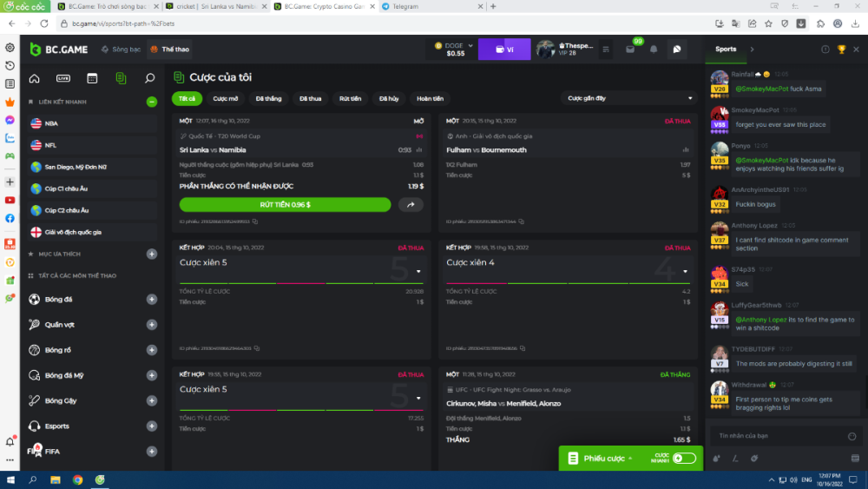Image resolution: width=868 pixels, height=489 pixels.
Task: Toggle the chat panel button in the header
Action: 676,50
